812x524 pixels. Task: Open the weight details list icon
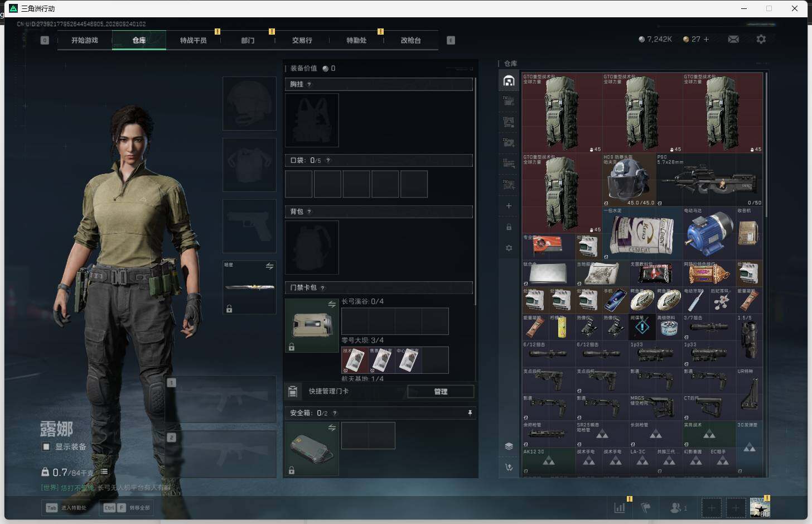(x=104, y=472)
